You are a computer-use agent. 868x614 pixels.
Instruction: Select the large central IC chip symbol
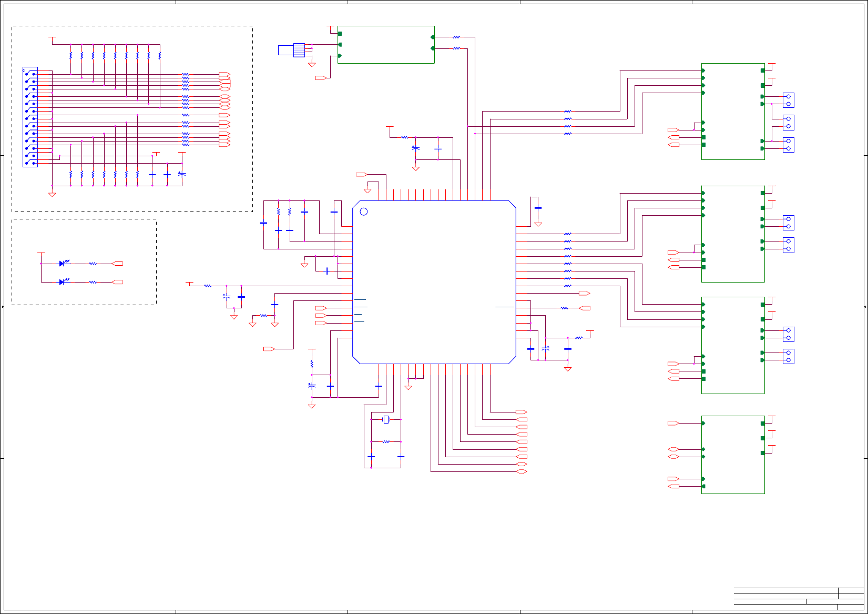[x=434, y=282]
